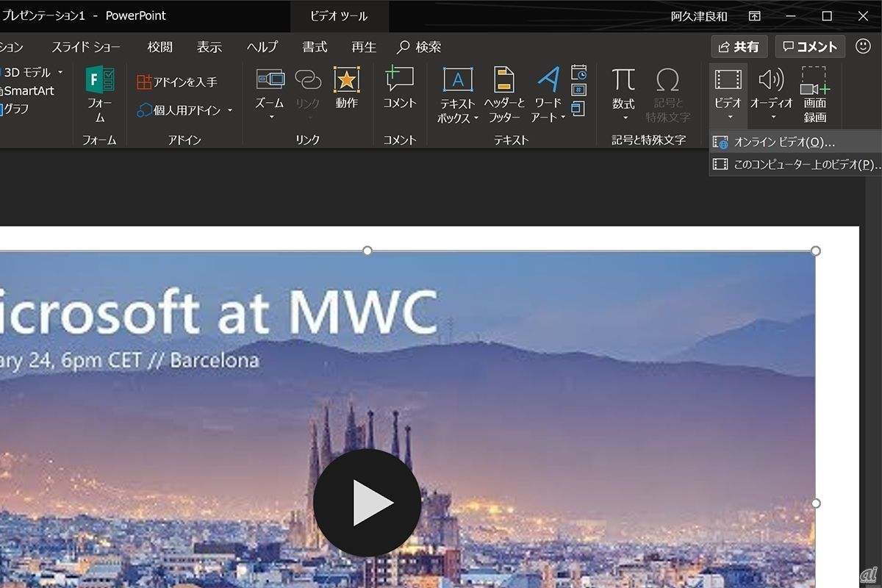Expand the Audio (オーディオ) dropdown arrow
Screen dimensions: 882x588
pos(772,118)
